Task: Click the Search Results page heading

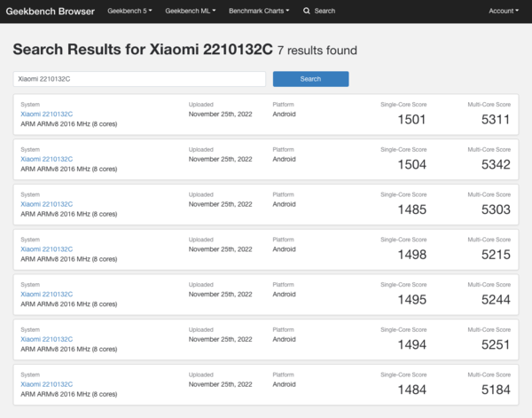Action: tap(143, 50)
